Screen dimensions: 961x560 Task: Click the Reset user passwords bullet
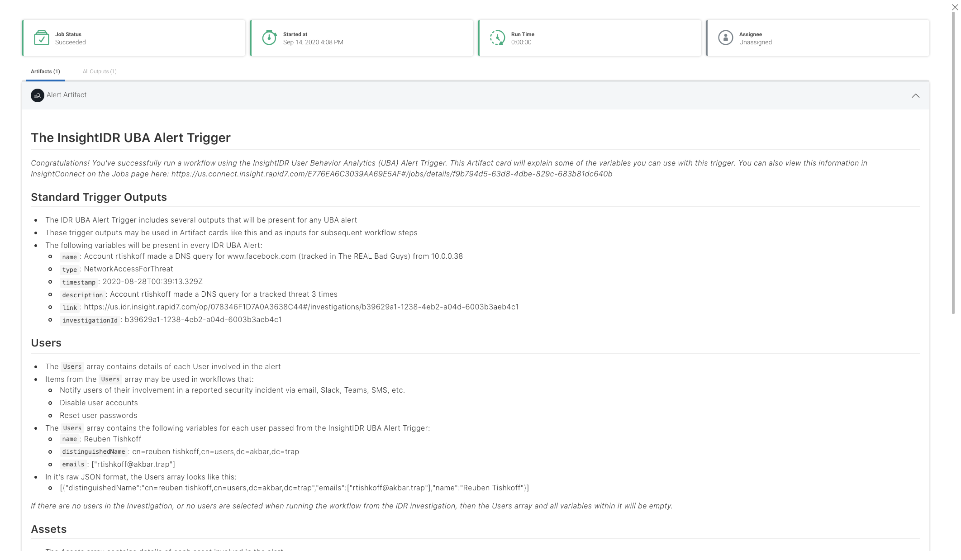point(98,415)
